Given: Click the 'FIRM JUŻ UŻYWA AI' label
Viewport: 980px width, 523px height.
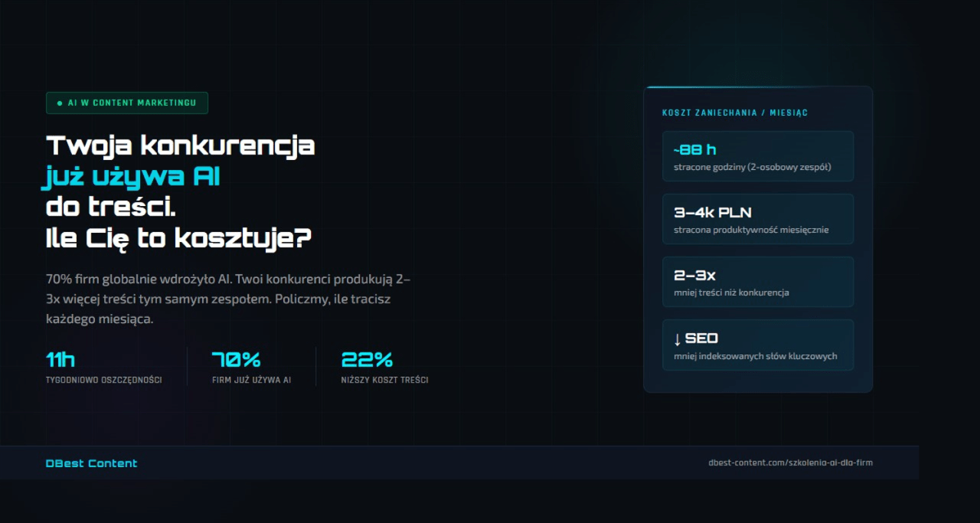Looking at the screenshot, I should pos(251,380).
